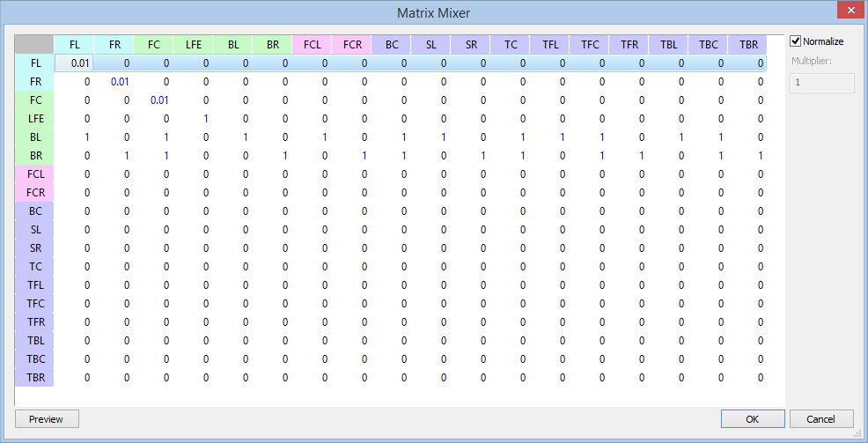Select the FCR row header
This screenshot has height=443, width=868.
tap(35, 193)
